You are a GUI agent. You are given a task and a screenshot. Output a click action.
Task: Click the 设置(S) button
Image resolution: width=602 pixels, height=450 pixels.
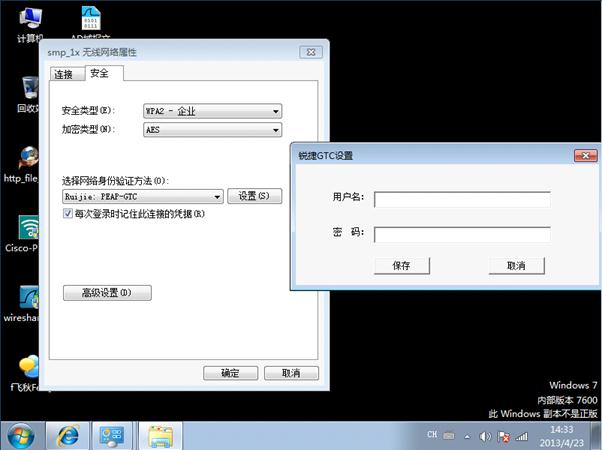click(255, 196)
